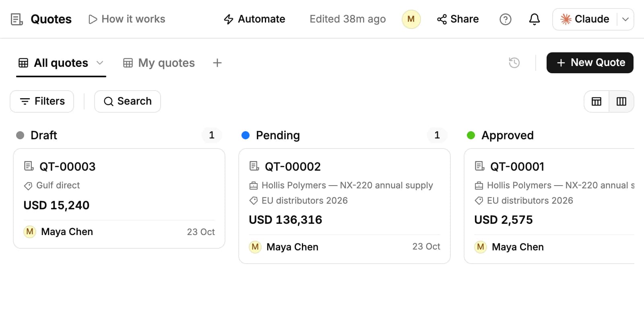This screenshot has height=322, width=644.
Task: Click the Approved column heading
Action: pos(508,135)
